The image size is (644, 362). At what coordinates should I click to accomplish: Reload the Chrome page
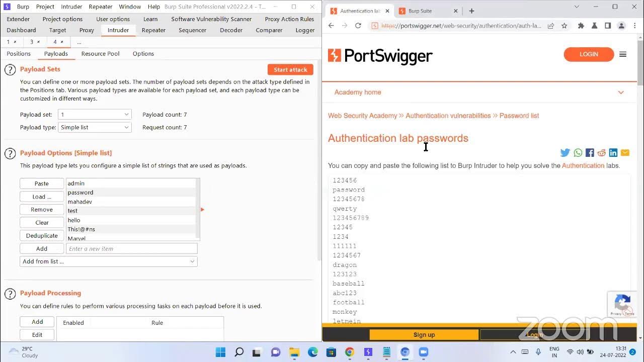coord(358,26)
